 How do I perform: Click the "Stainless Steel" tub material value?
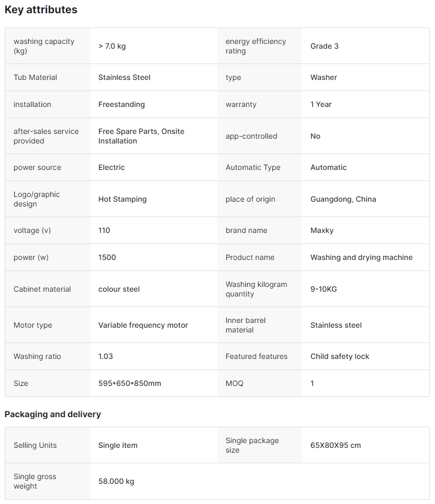click(124, 77)
